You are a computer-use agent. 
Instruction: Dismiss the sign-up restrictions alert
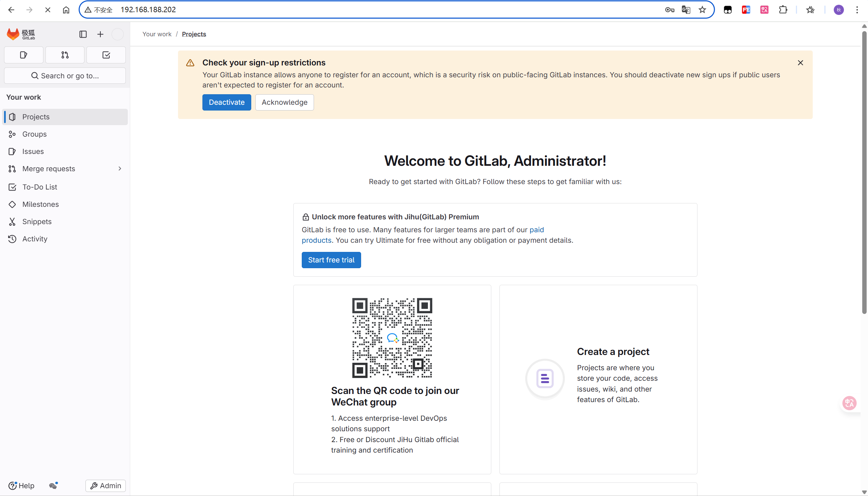pyautogui.click(x=800, y=63)
